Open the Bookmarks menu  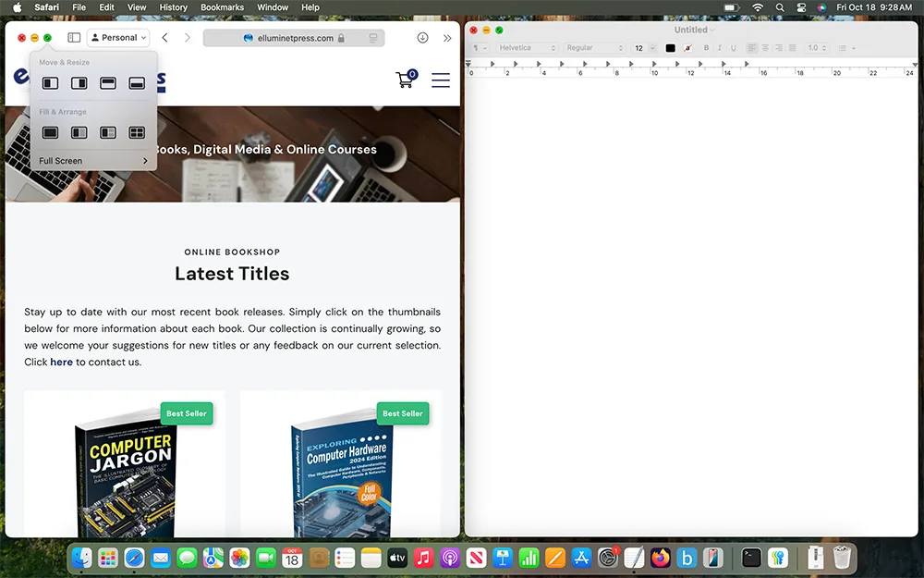click(222, 7)
